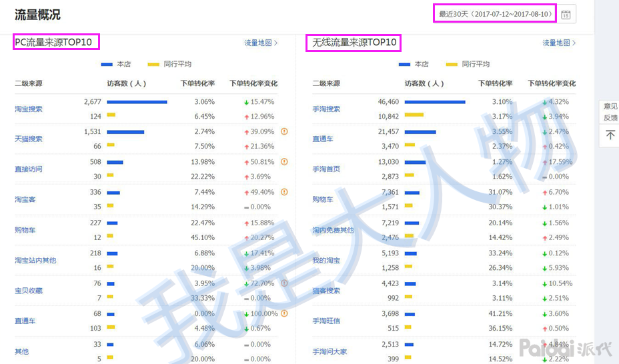This screenshot has width=619, height=364.
Task: Open 流量地图 link in the PC panel
Action: coord(261,43)
